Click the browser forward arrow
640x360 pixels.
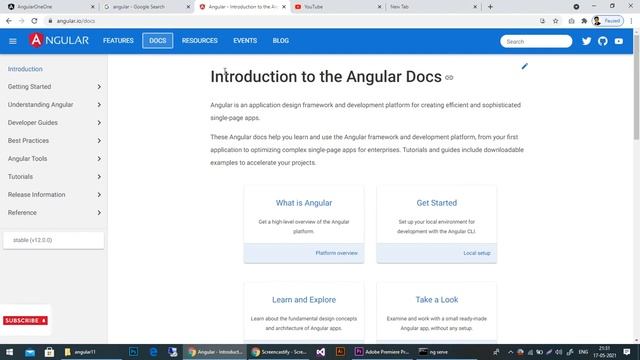point(21,21)
